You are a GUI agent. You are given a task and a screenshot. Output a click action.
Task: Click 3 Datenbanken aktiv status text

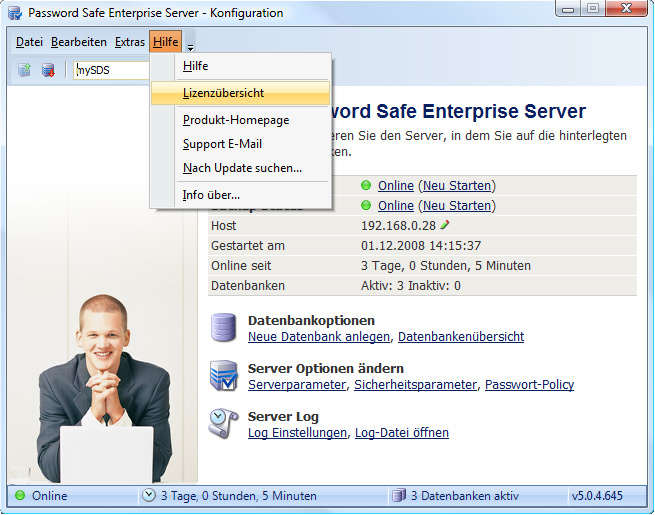pos(465,496)
